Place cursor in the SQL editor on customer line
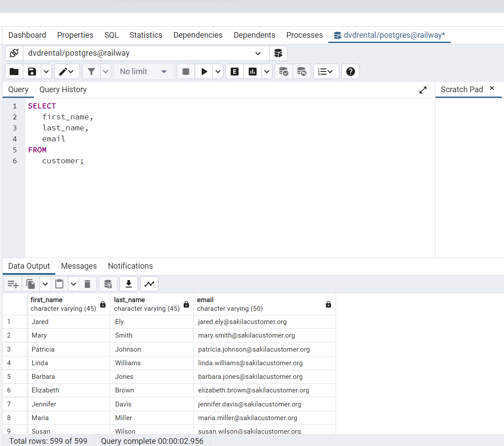 [x=63, y=161]
